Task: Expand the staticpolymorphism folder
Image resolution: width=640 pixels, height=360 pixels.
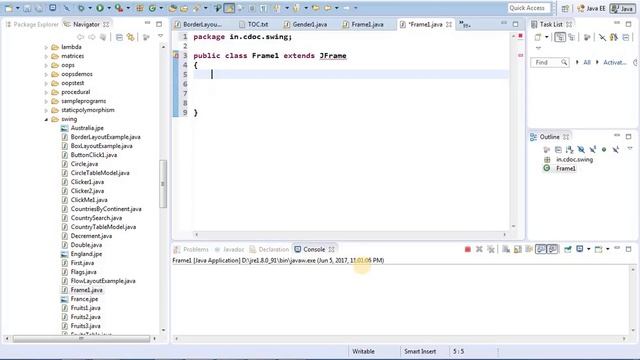Action: click(46, 110)
